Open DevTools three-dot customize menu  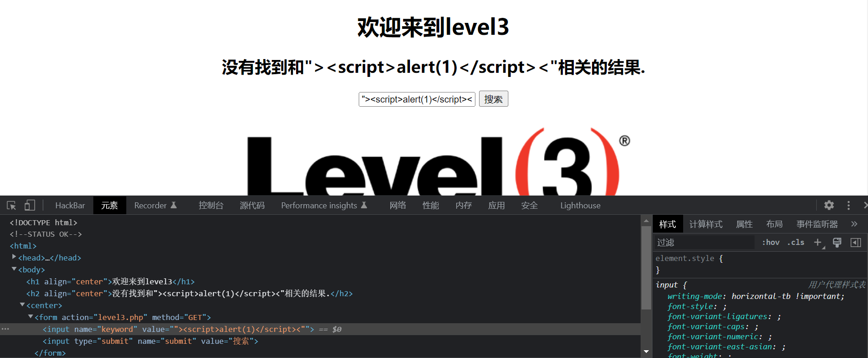pyautogui.click(x=848, y=205)
